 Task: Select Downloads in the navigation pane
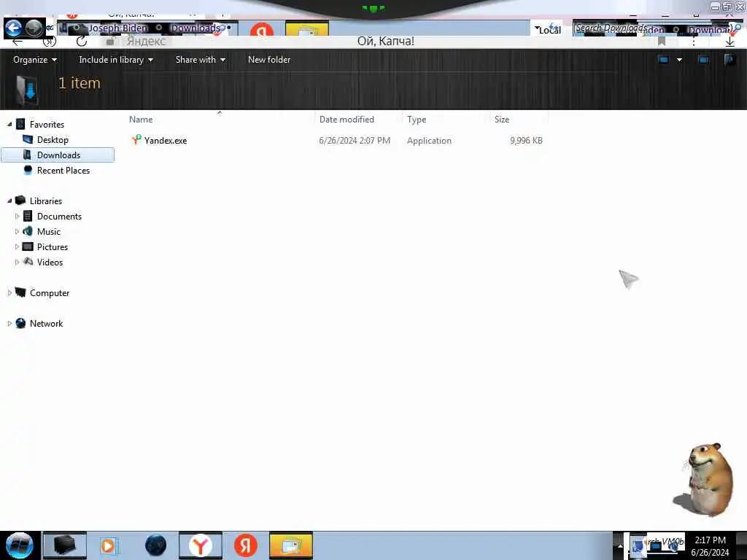click(x=58, y=155)
